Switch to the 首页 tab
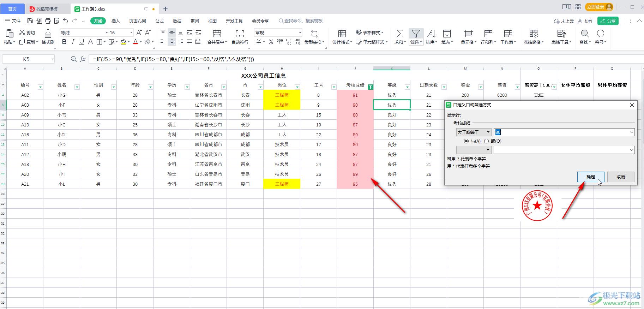 coord(12,9)
